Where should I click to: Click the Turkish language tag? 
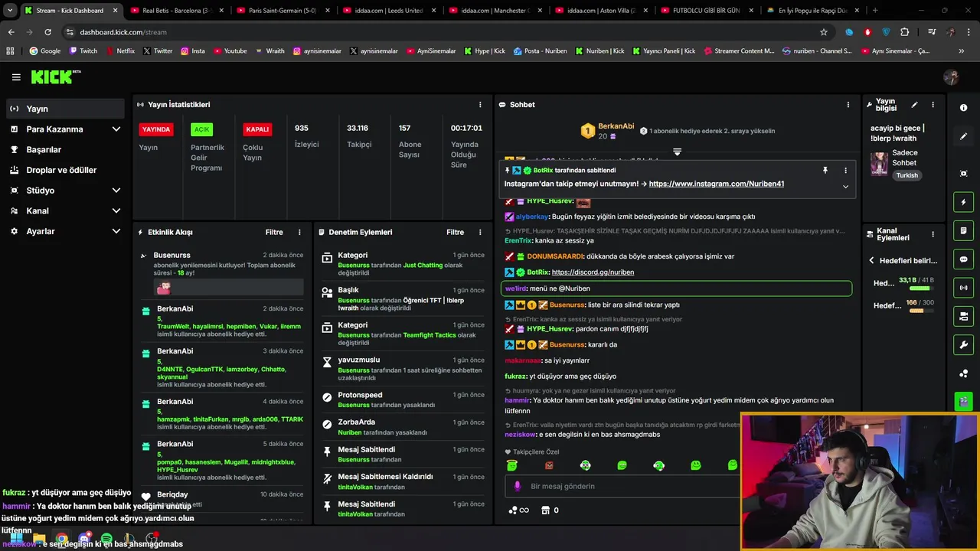(x=907, y=175)
